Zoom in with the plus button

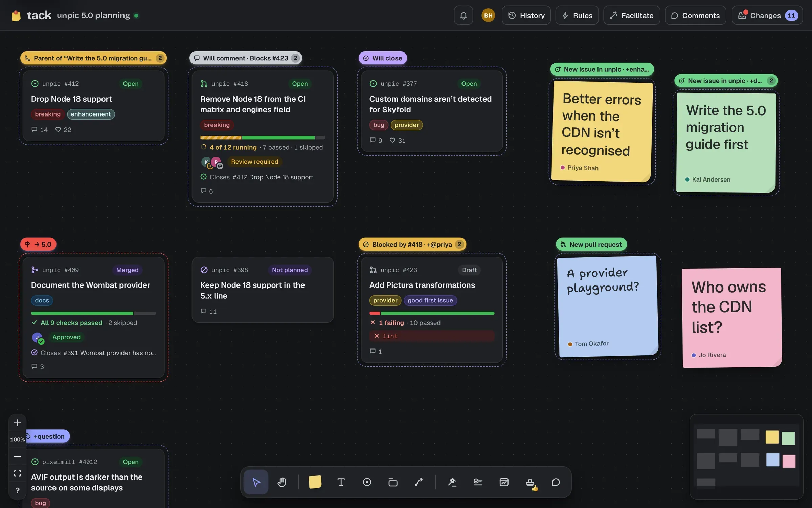coord(17,423)
